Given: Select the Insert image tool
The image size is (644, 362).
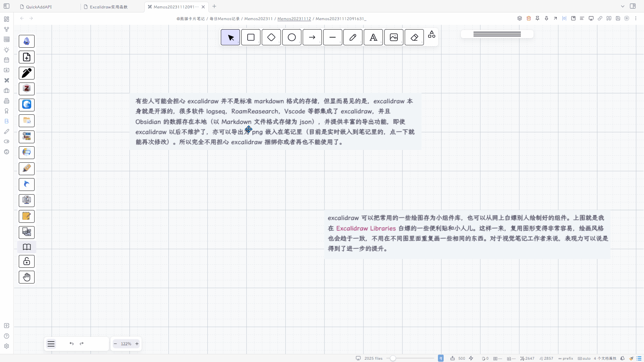Looking at the screenshot, I should click(x=394, y=37).
